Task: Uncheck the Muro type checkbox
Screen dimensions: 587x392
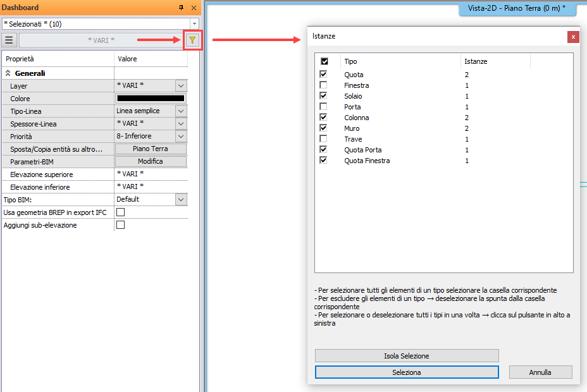Action: [323, 128]
